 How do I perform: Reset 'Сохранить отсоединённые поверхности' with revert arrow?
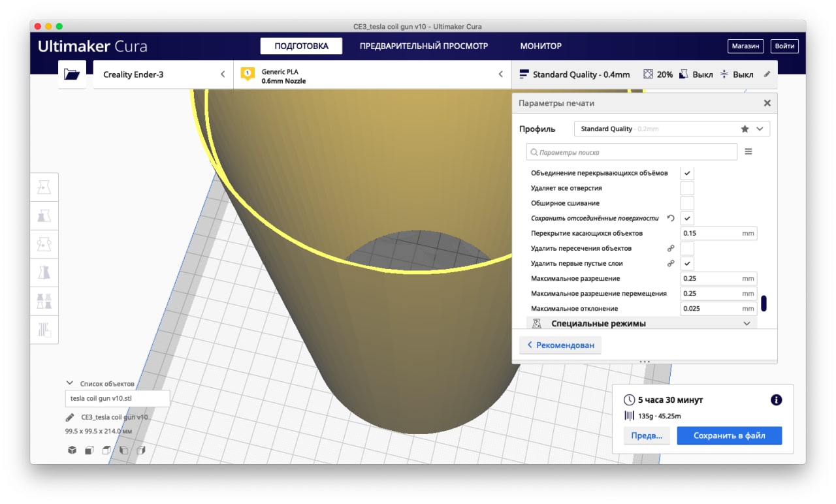[x=671, y=218]
